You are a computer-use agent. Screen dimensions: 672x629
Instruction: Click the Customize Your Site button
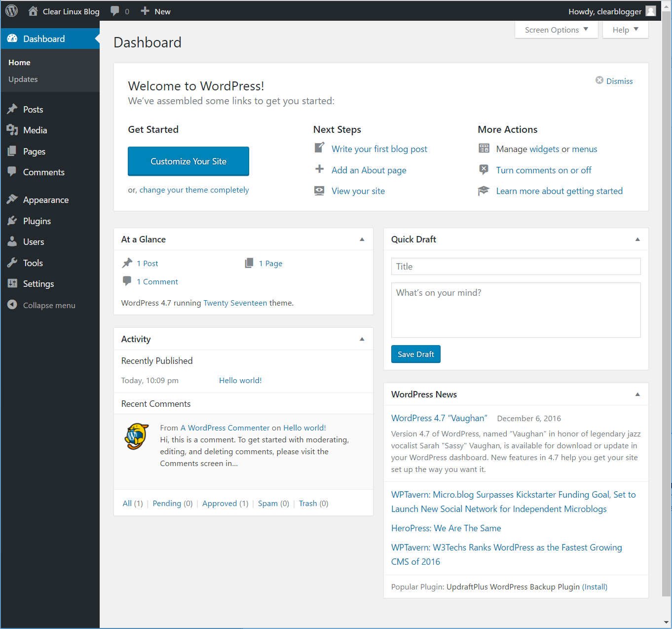188,161
